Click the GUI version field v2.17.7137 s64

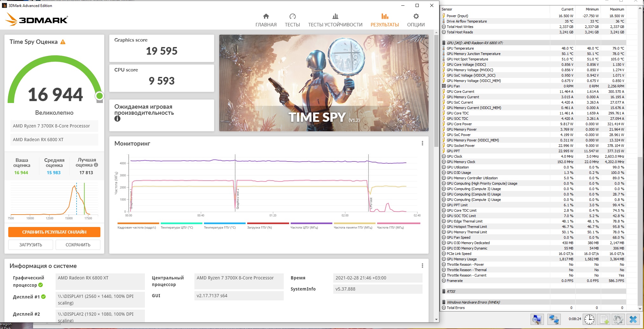click(239, 296)
